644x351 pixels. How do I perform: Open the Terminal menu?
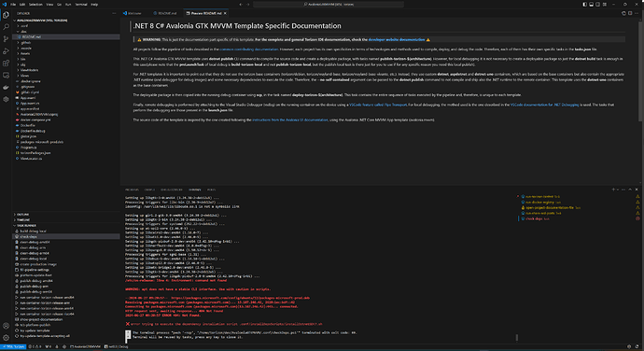pos(81,4)
